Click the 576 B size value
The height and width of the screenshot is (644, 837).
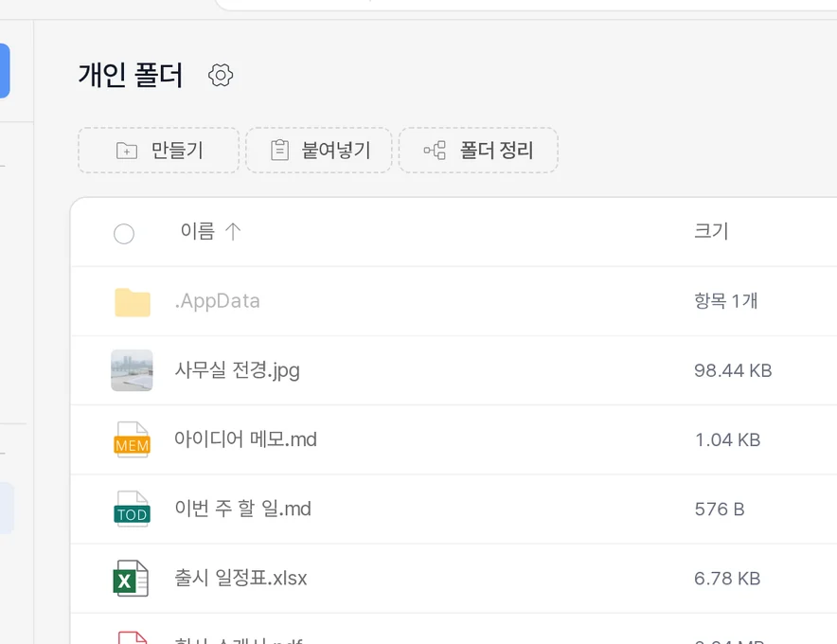[x=720, y=510]
